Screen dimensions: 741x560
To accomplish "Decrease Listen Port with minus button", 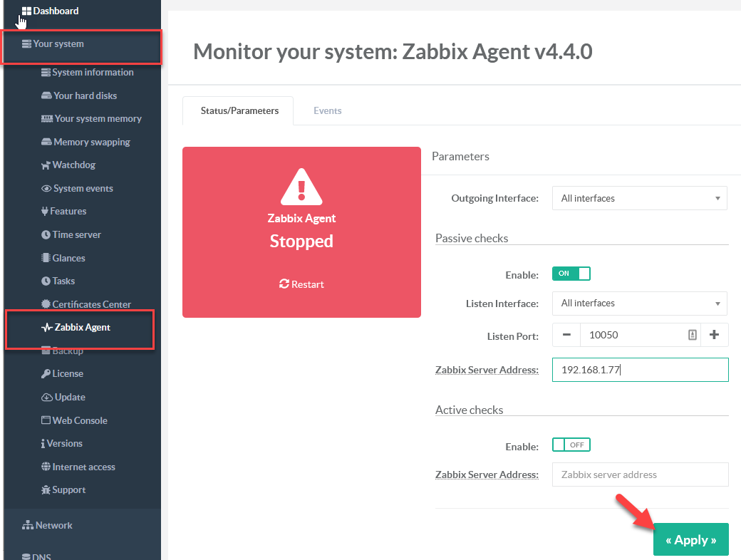I will coord(566,336).
